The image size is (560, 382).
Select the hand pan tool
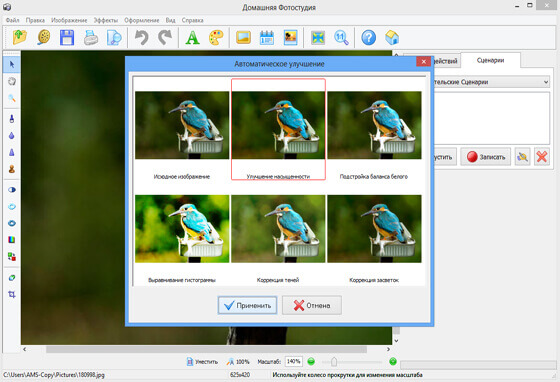coord(12,81)
